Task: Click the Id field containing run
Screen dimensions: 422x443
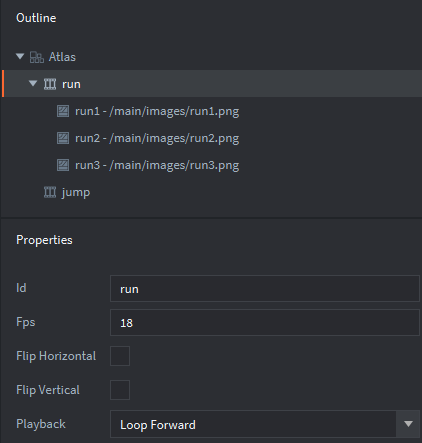Action: click(x=265, y=289)
